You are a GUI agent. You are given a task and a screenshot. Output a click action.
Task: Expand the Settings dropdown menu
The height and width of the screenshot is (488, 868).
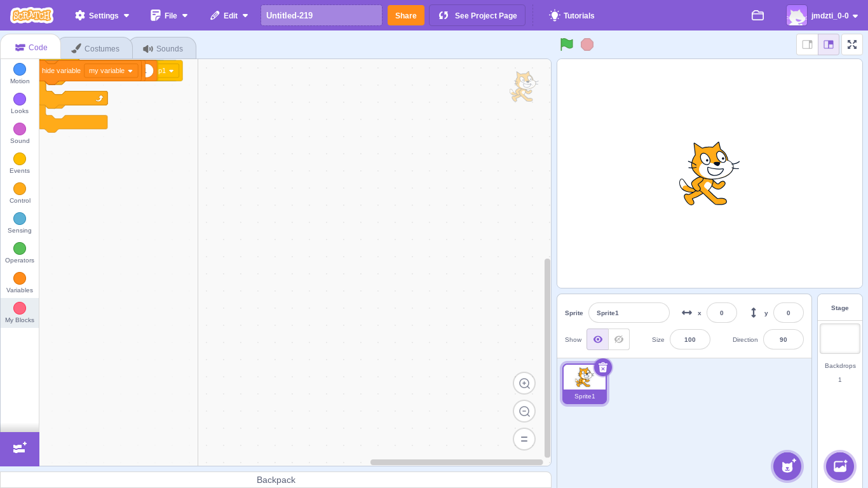pyautogui.click(x=102, y=15)
